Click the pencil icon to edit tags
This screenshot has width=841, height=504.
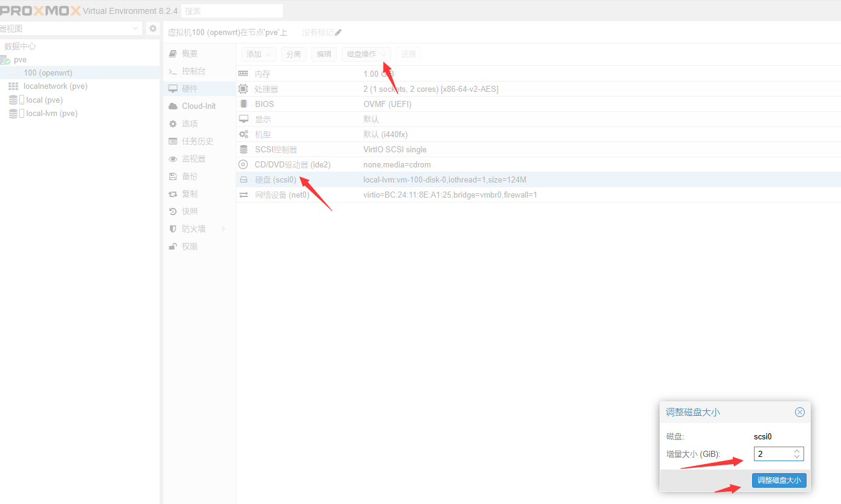[x=339, y=33]
